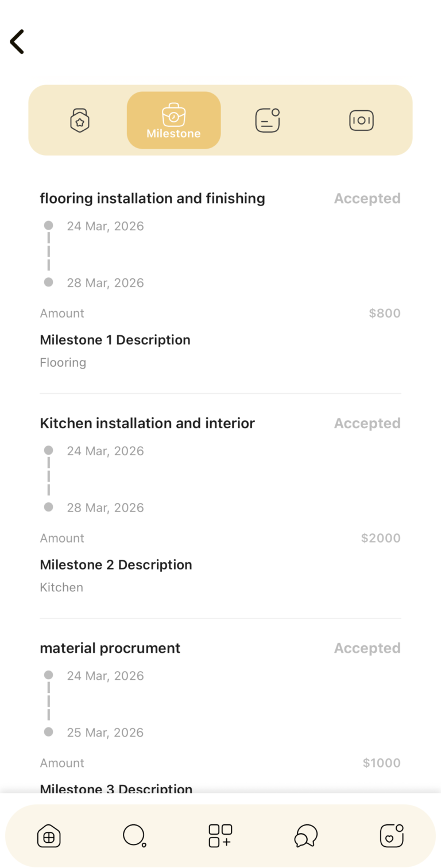Select material procrument milestone title
441x868 pixels.
click(x=110, y=649)
